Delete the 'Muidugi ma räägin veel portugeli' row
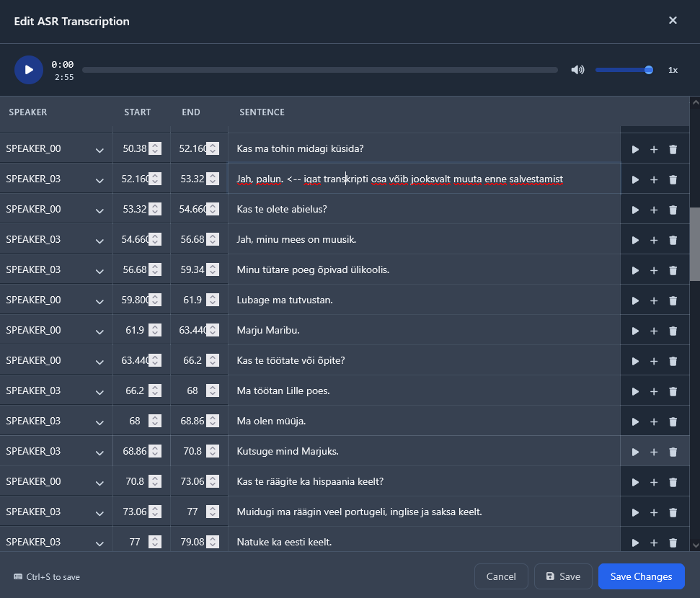 point(673,513)
